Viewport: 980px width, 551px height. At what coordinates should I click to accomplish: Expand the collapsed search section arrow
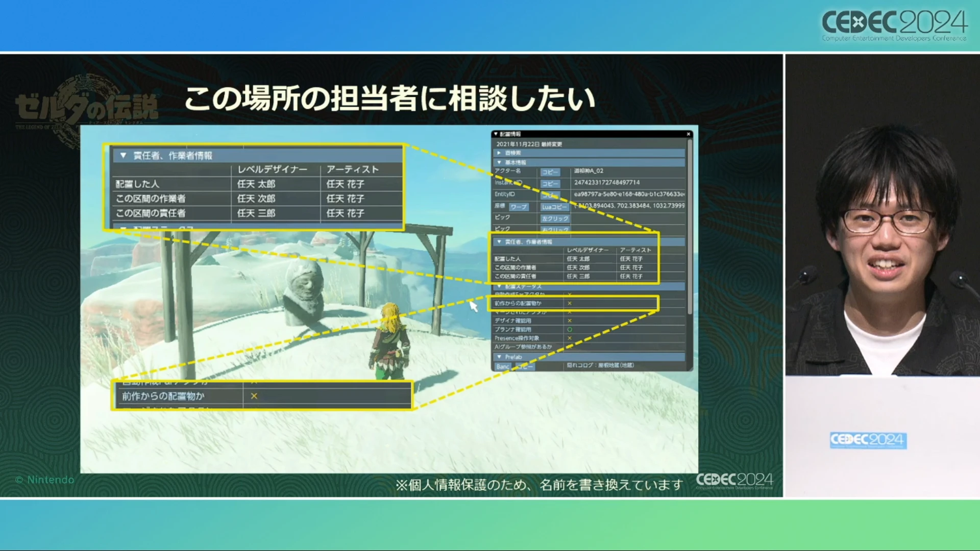click(x=499, y=153)
